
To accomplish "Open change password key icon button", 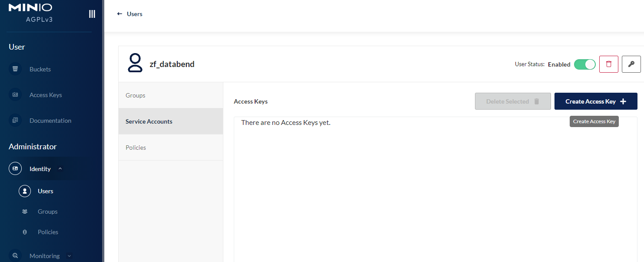I will click(x=631, y=64).
